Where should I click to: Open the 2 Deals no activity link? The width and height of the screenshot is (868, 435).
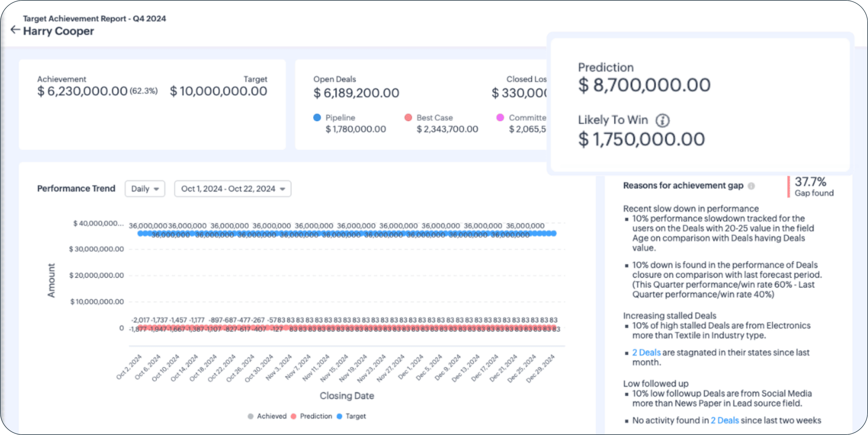pyautogui.click(x=724, y=420)
